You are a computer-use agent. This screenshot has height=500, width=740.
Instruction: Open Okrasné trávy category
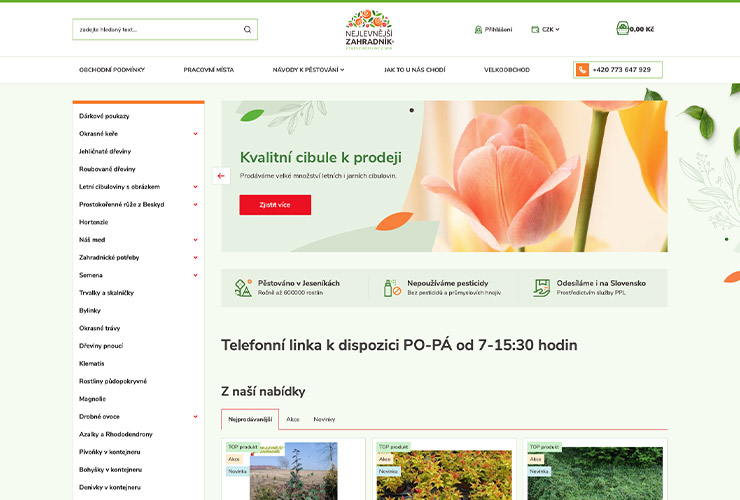click(x=100, y=328)
